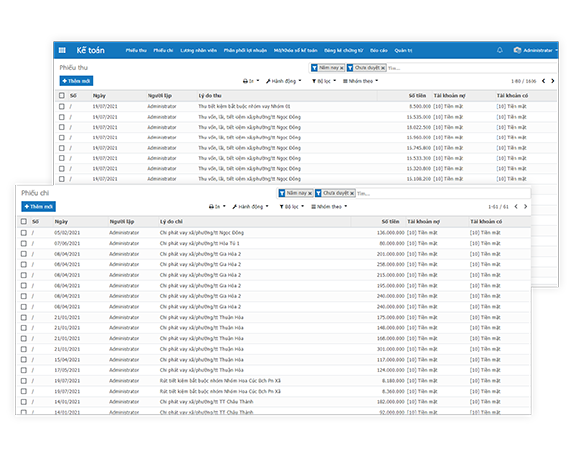Tick checkbox for Phiếu thu row with amount 18.022.500

tap(62, 127)
